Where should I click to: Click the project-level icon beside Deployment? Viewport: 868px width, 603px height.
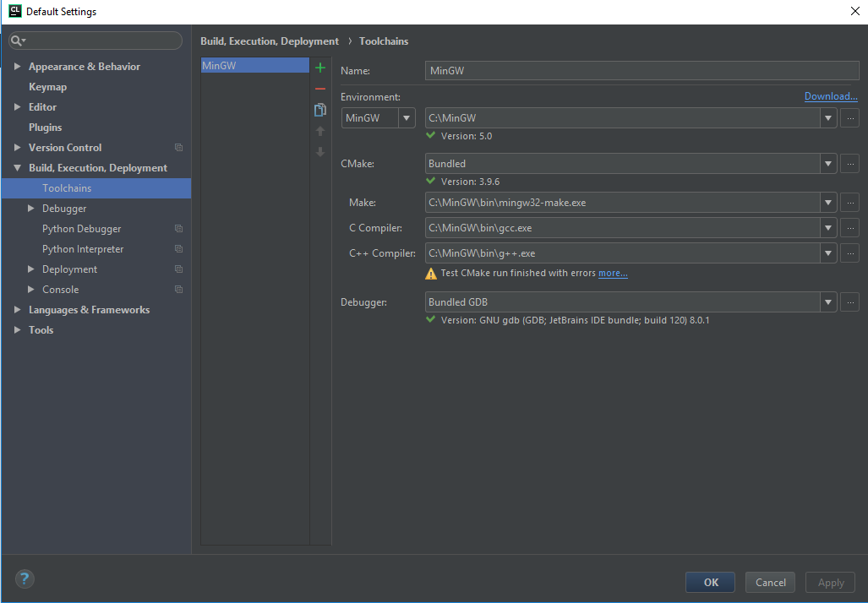pos(179,269)
